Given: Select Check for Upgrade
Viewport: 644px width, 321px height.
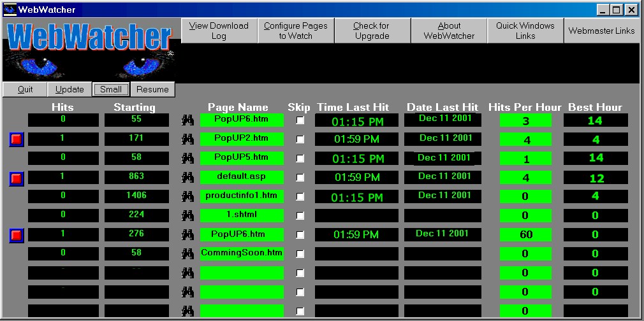Looking at the screenshot, I should (x=372, y=31).
